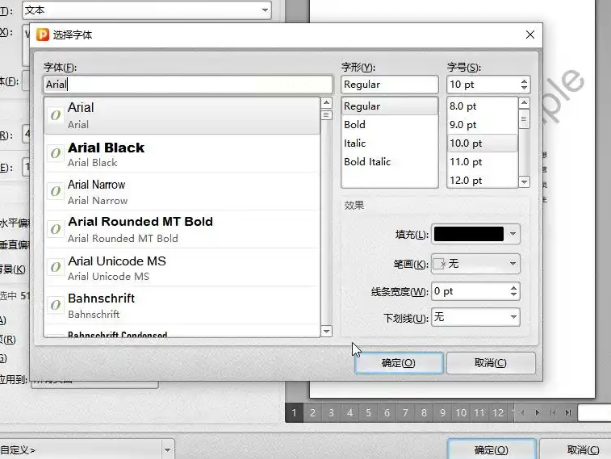Click the font name input field
The width and height of the screenshot is (611, 459).
[187, 86]
